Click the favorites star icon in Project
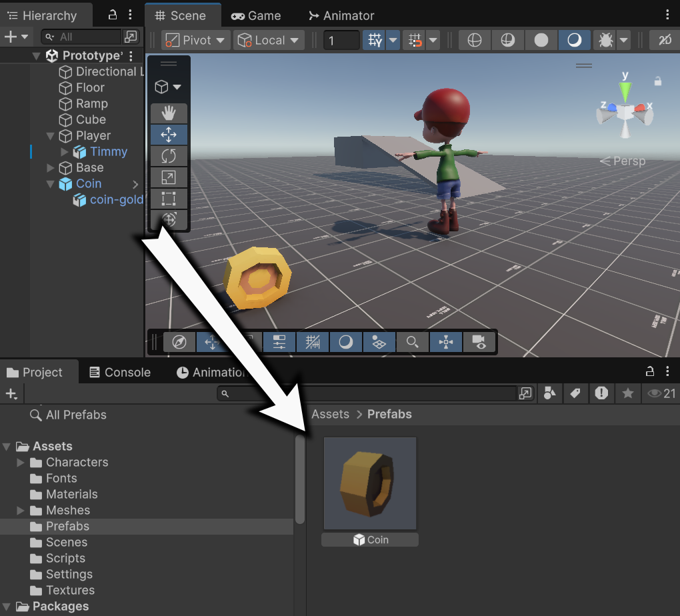Image resolution: width=680 pixels, height=616 pixels. 627,393
